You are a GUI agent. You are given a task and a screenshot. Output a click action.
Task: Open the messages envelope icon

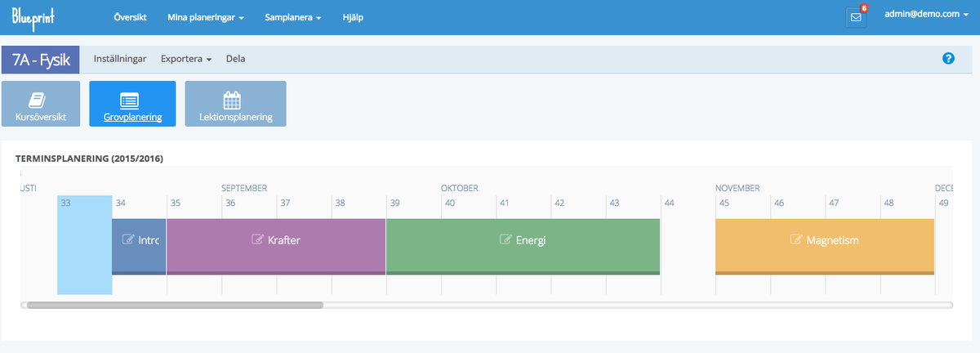856,17
